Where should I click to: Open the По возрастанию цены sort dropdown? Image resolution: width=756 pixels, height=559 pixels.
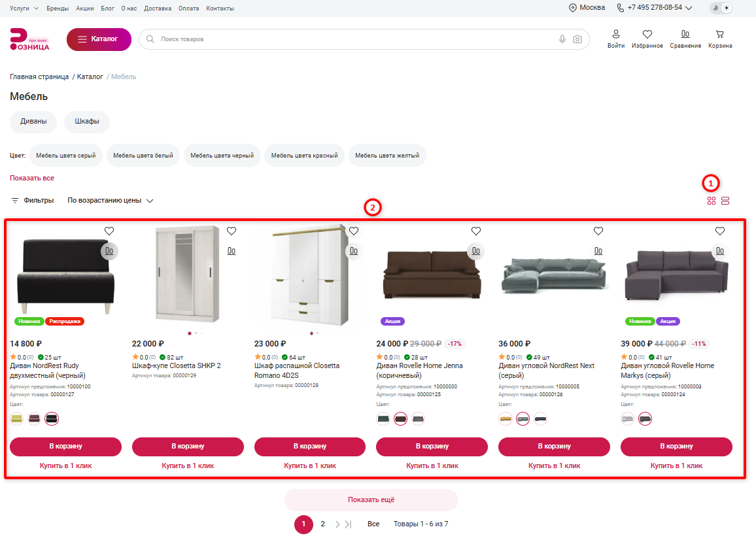[x=111, y=201]
